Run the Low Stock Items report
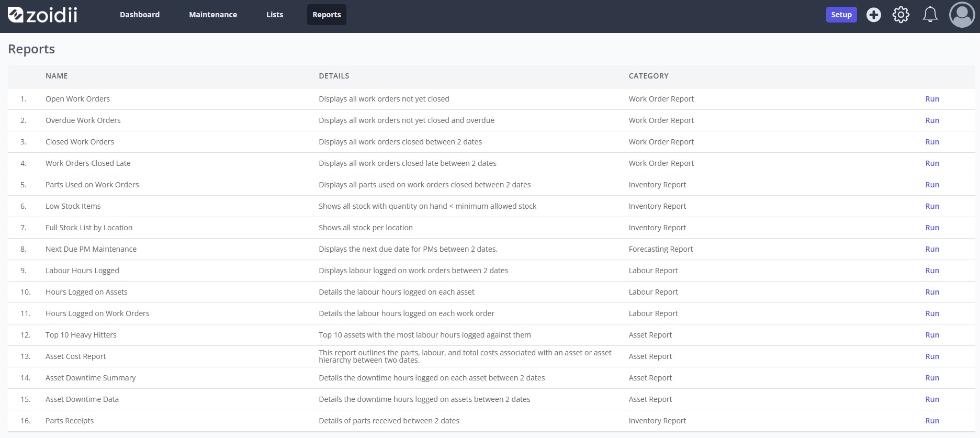980x438 pixels. (932, 206)
